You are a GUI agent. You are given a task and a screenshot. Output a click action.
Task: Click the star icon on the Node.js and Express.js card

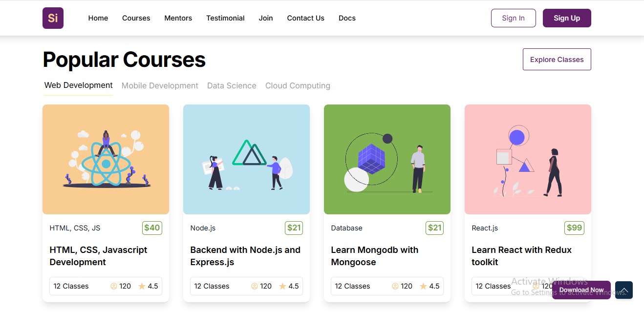coord(282,286)
